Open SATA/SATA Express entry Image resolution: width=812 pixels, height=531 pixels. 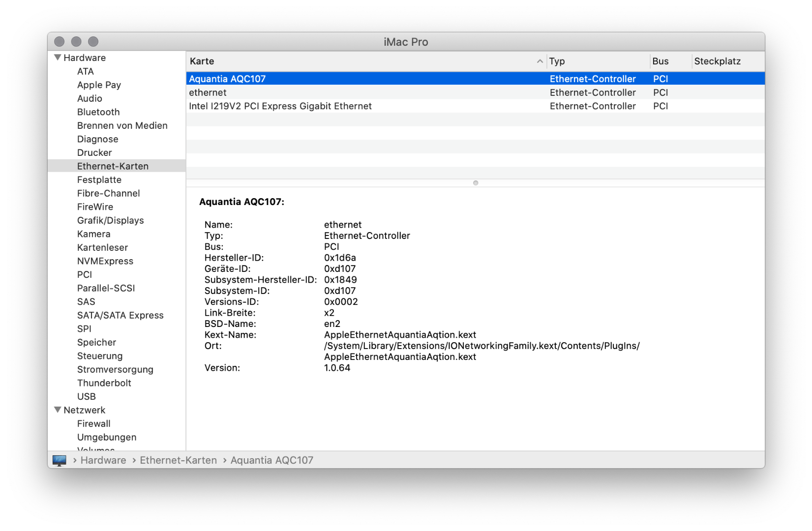(x=120, y=315)
